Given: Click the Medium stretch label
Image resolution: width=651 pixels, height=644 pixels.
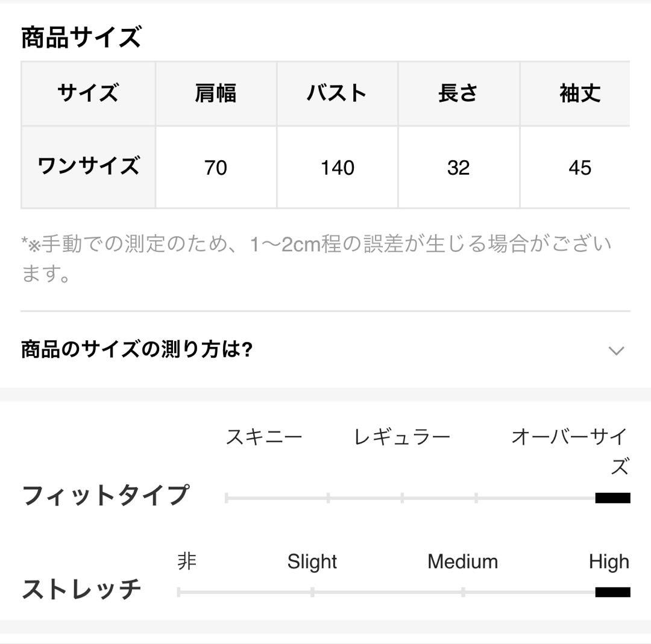Looking at the screenshot, I should click(462, 561).
